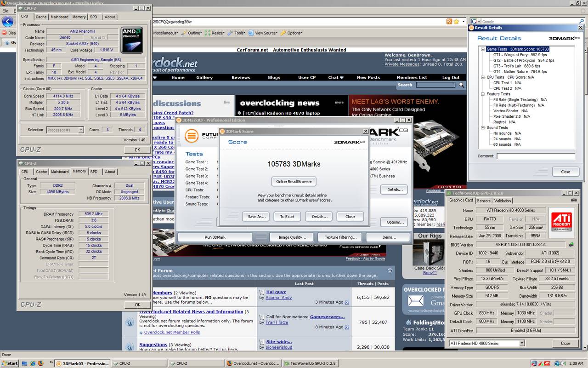
Task: Click Image Quality... button in 3DMark03
Action: [x=292, y=237]
